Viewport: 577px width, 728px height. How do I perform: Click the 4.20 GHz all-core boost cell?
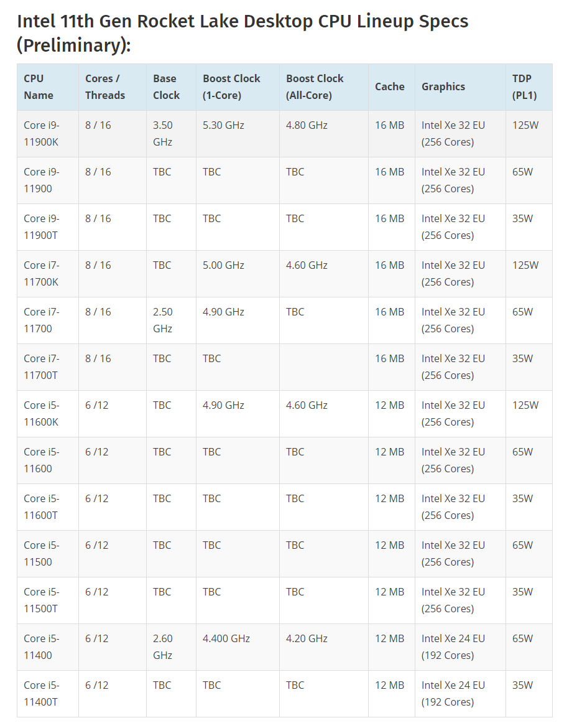[x=324, y=646]
